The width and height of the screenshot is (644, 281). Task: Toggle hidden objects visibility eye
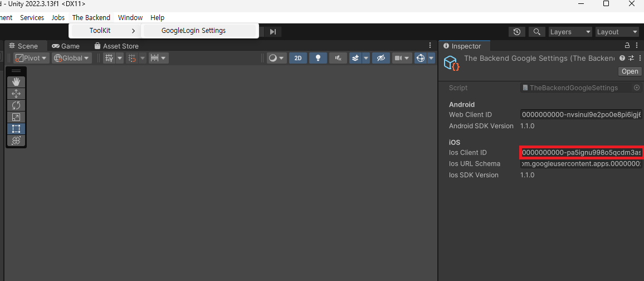click(x=380, y=59)
